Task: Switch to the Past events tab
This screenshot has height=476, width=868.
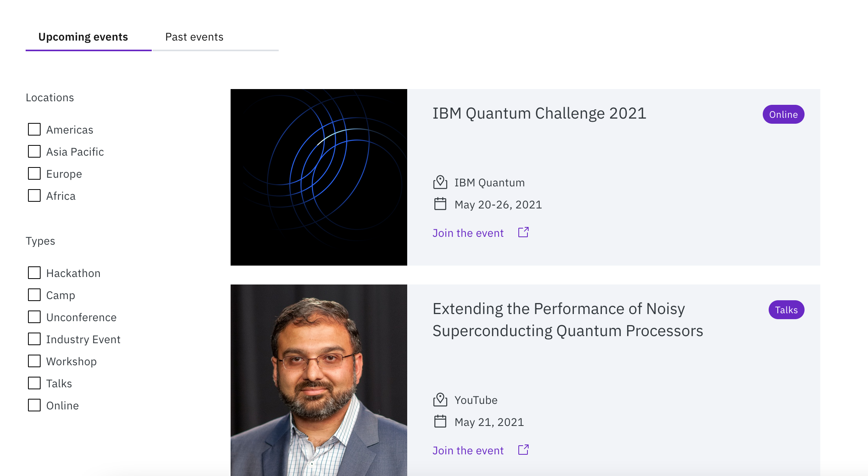Action: click(194, 37)
